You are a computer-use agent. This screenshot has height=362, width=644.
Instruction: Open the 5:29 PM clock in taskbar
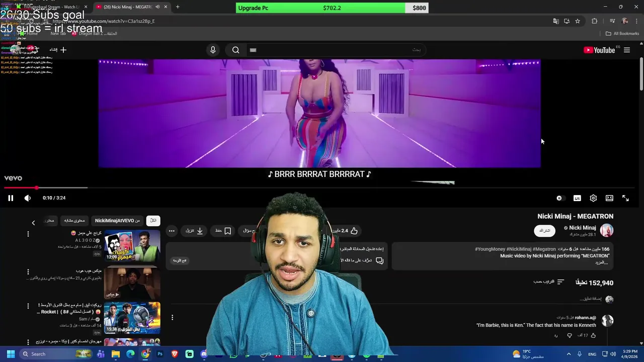point(630,354)
